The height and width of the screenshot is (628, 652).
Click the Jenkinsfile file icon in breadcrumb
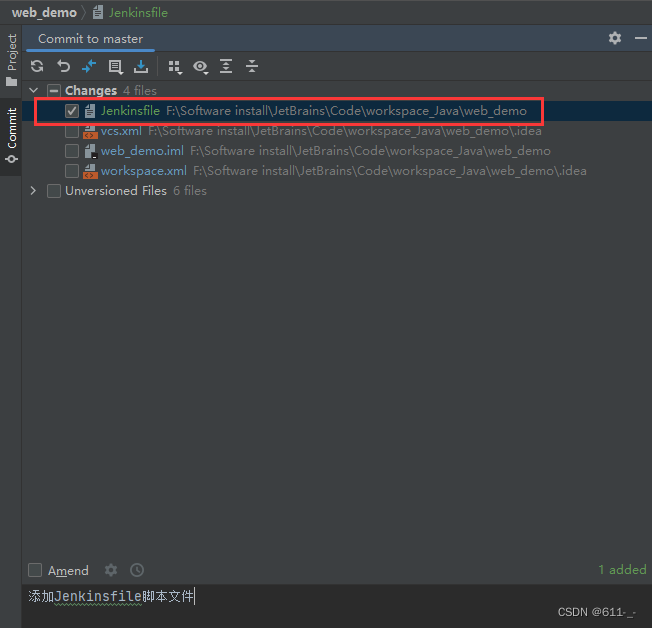tap(98, 12)
